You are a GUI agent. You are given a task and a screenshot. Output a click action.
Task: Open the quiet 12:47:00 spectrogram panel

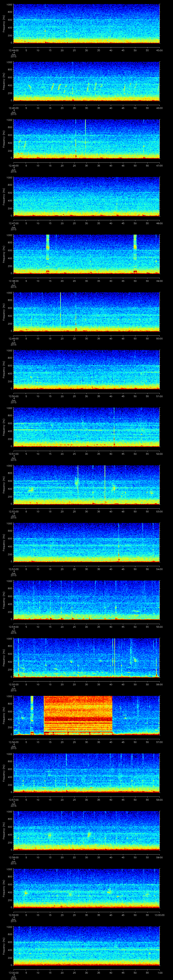click(x=86, y=196)
